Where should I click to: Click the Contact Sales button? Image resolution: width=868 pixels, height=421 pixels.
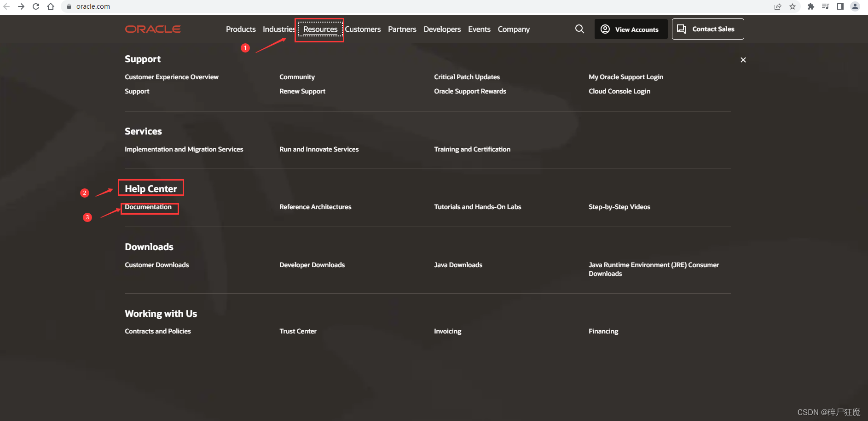(x=708, y=29)
